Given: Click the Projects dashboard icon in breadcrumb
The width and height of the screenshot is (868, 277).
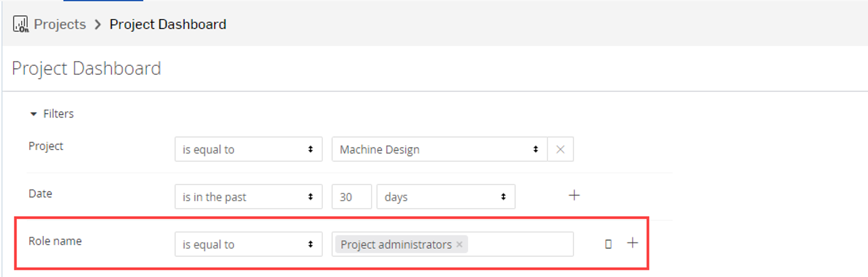Looking at the screenshot, I should [x=21, y=24].
